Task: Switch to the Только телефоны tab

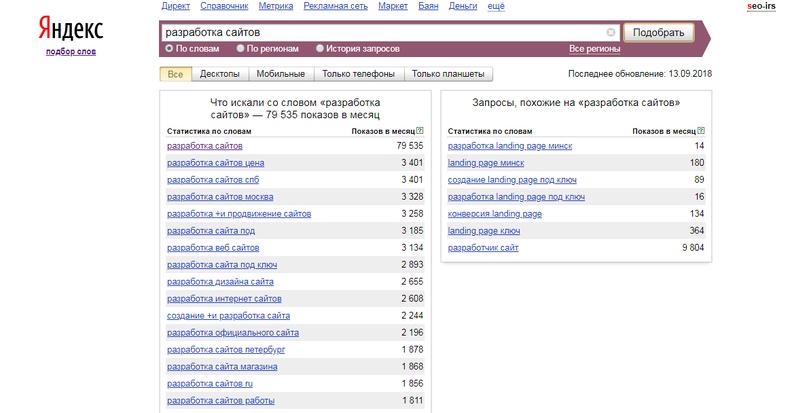Action: click(359, 74)
